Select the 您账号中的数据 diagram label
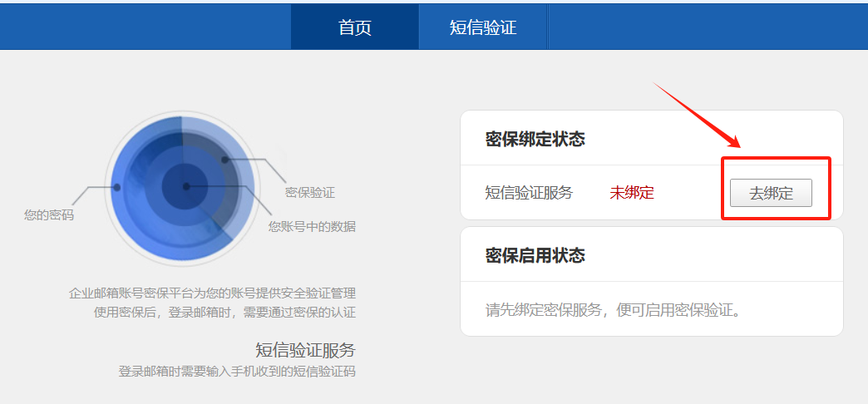868x404 pixels. (x=312, y=226)
